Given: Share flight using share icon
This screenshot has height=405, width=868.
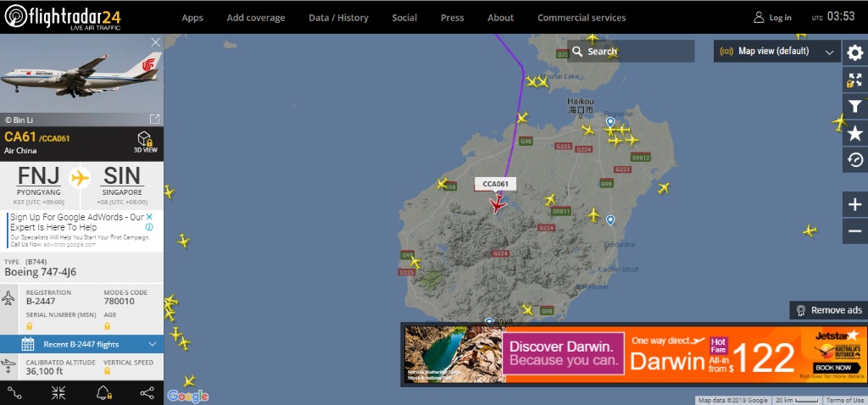Looking at the screenshot, I should [147, 393].
